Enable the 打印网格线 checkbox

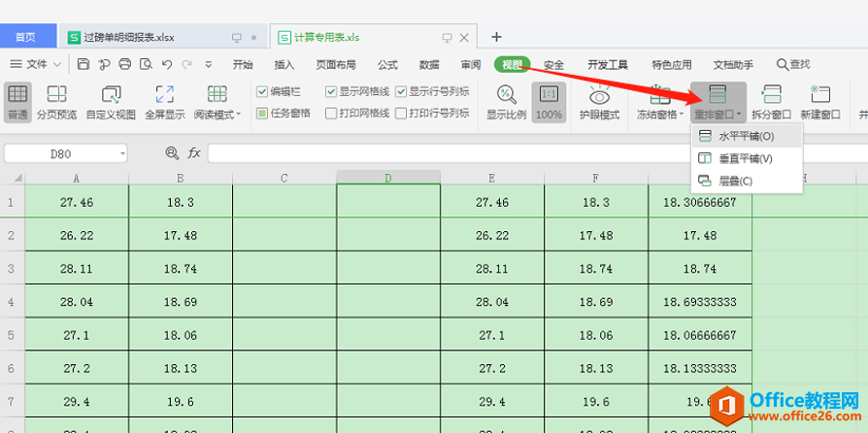(331, 114)
